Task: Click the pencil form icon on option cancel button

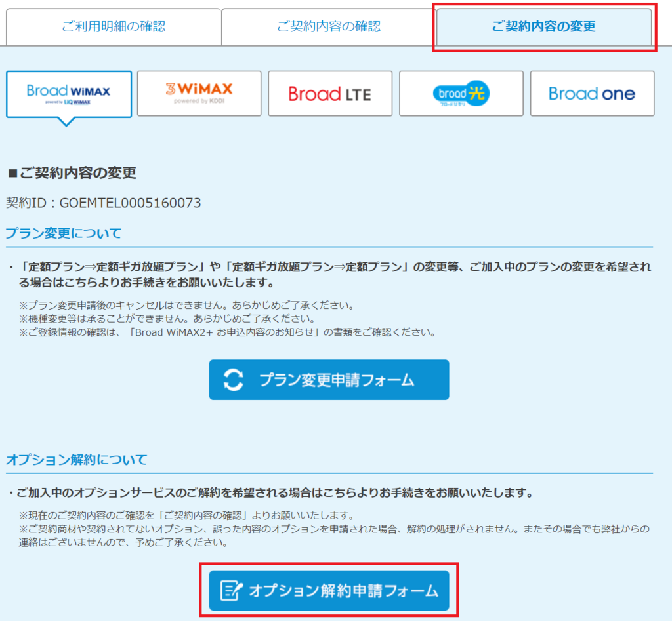Action: click(232, 591)
